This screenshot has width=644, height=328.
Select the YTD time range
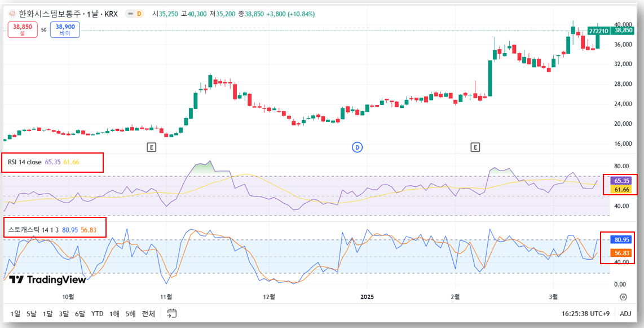98,314
